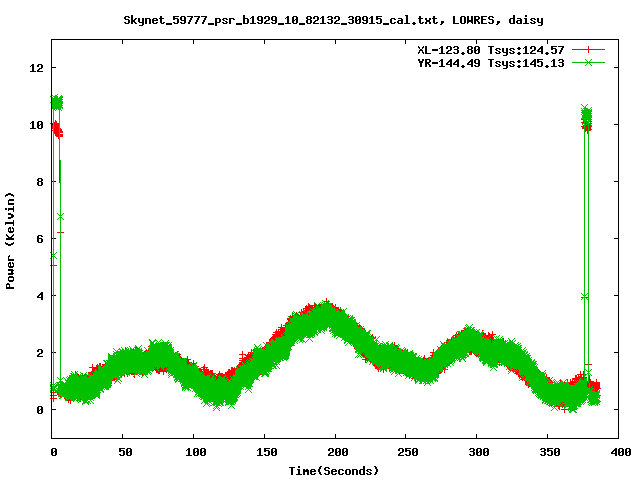Click the green data peak near 200 seconds
Screen dimensions: 640x480
327,314
